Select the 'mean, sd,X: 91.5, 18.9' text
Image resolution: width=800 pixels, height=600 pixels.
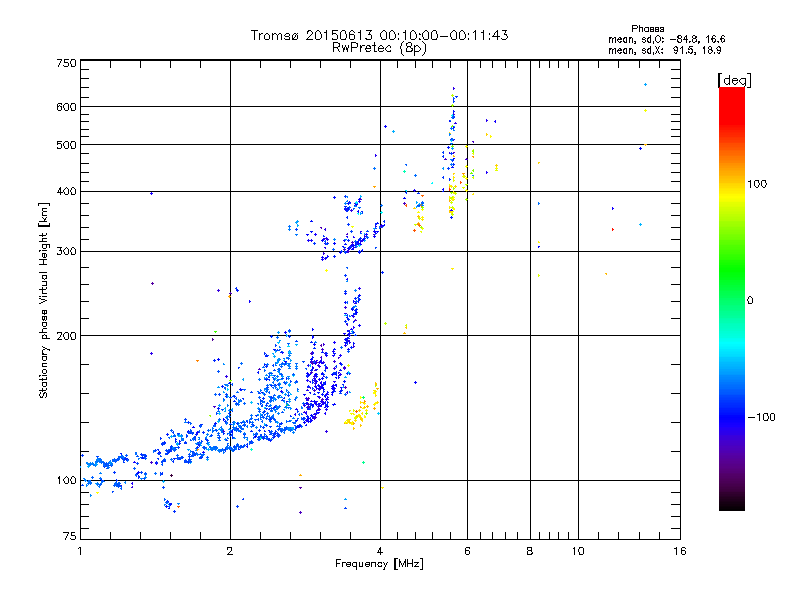pyautogui.click(x=664, y=50)
